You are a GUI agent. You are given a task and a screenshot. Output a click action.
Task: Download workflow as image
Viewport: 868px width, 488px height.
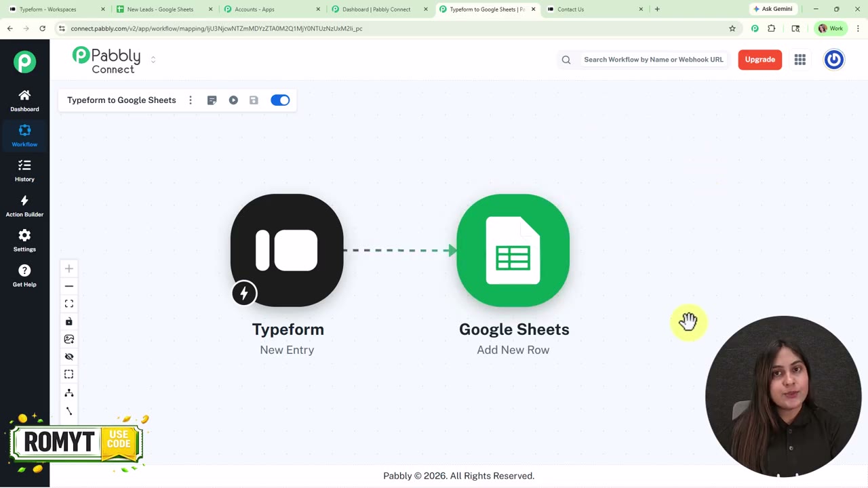[x=68, y=339]
